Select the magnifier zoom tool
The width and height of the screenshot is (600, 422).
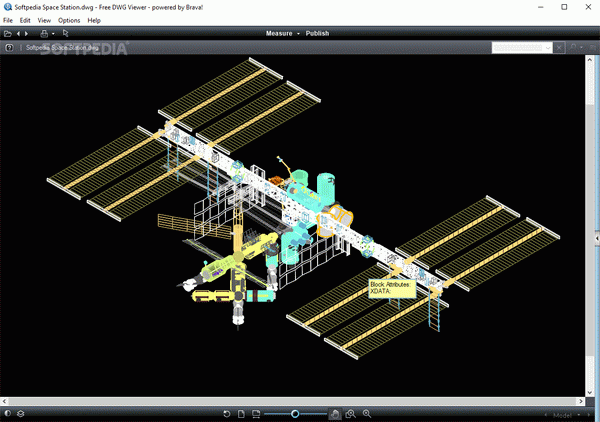tap(367, 414)
